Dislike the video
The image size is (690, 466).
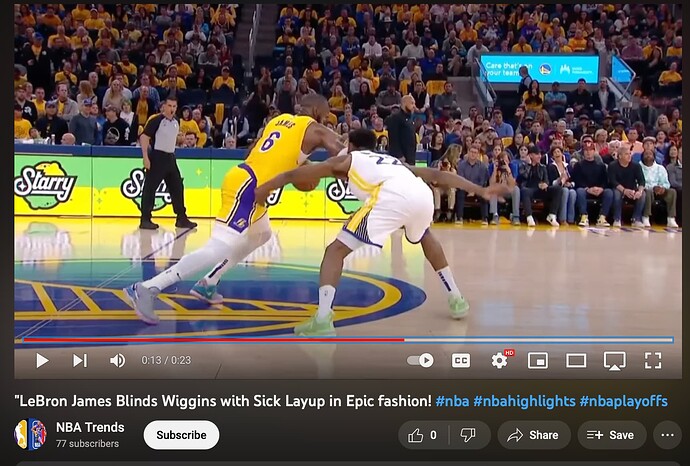(x=468, y=435)
